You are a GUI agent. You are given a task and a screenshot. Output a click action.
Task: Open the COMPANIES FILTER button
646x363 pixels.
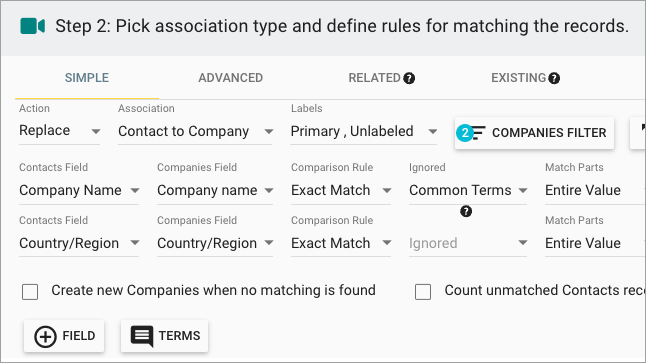point(534,133)
